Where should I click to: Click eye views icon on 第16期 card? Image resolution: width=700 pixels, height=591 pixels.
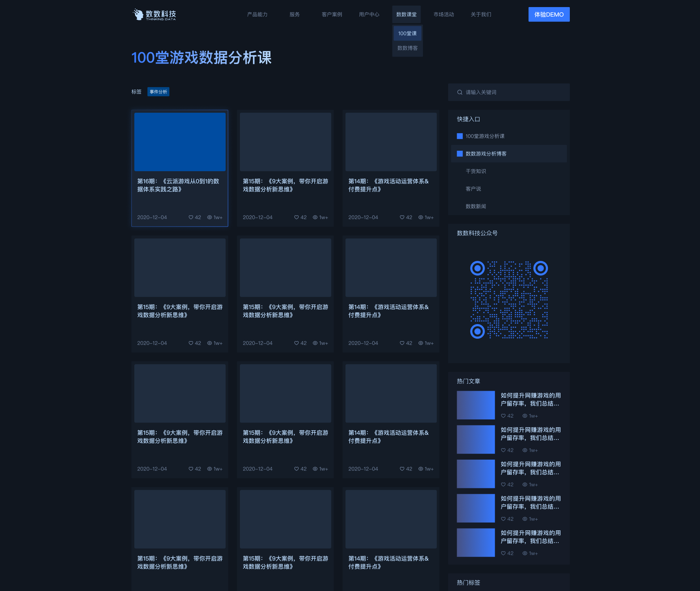click(x=209, y=217)
